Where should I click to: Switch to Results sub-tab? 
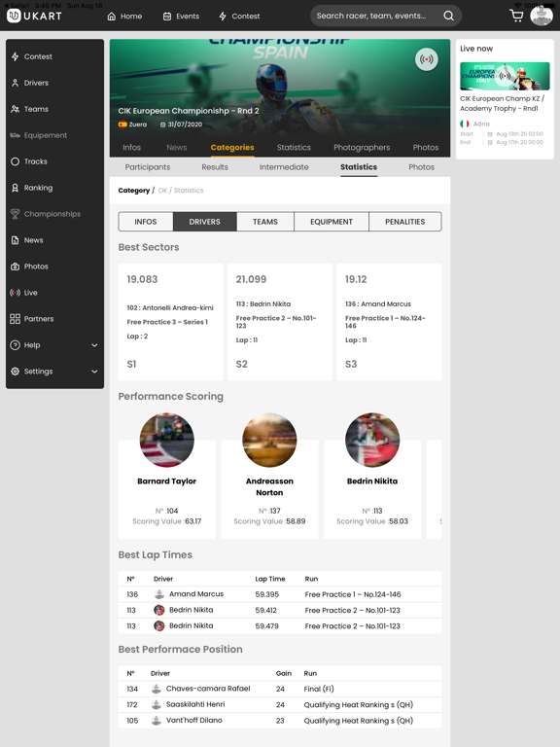[215, 166]
